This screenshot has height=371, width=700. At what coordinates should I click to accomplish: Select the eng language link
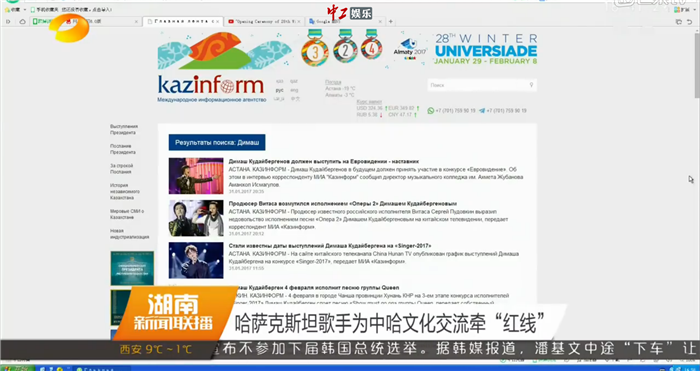coord(294,90)
